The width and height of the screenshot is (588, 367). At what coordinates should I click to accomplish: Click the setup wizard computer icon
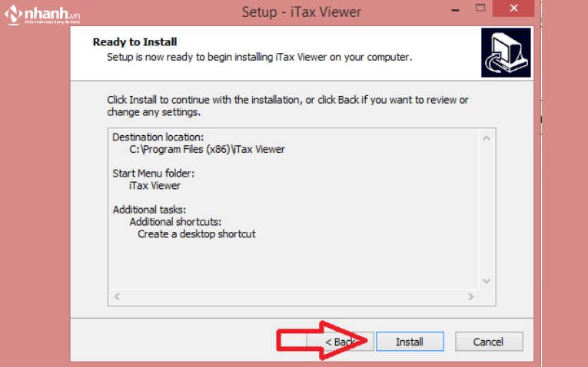pos(506,52)
